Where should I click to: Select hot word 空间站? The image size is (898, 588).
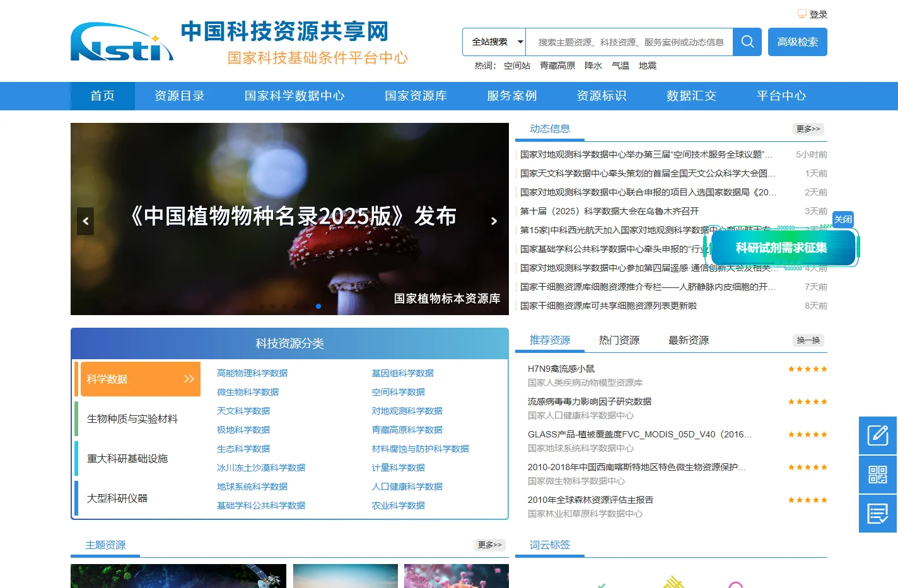[x=517, y=66]
